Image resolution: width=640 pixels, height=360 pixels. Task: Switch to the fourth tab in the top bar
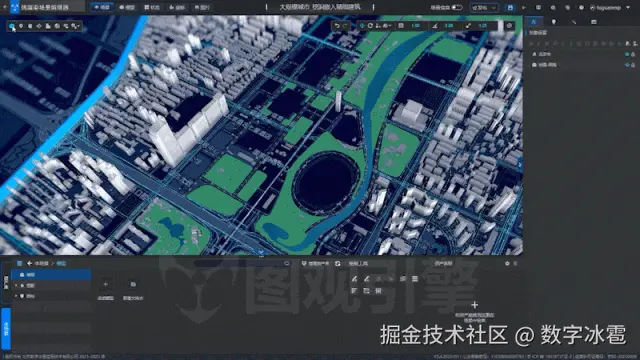(x=177, y=7)
